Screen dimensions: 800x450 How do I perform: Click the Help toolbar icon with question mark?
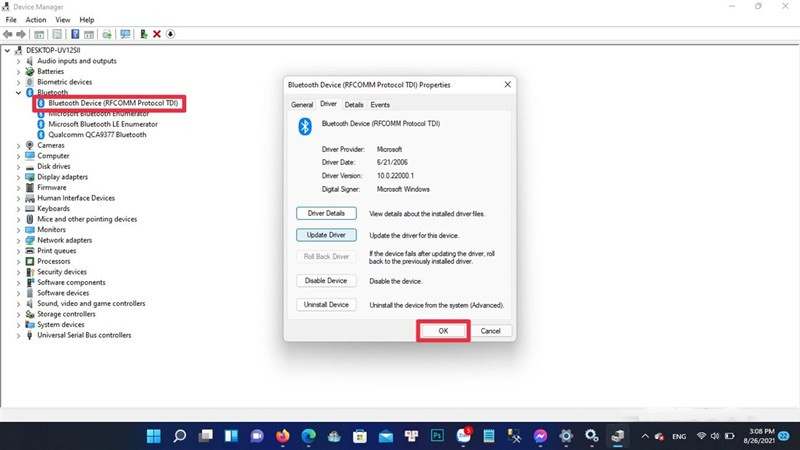(x=75, y=33)
